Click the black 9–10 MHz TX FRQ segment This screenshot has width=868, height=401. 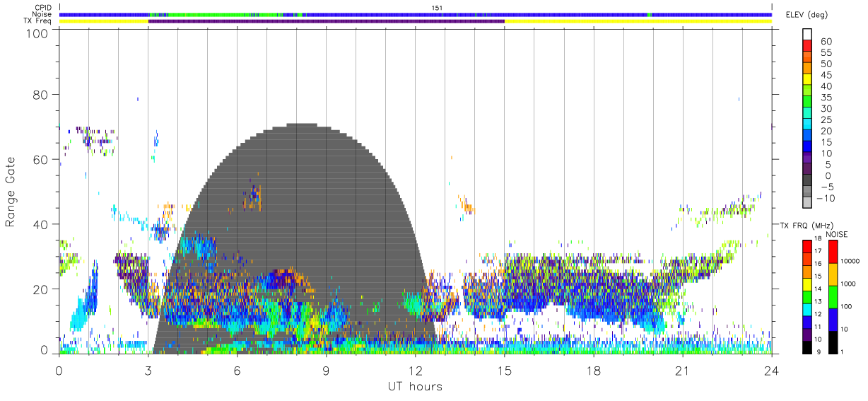[x=807, y=347]
